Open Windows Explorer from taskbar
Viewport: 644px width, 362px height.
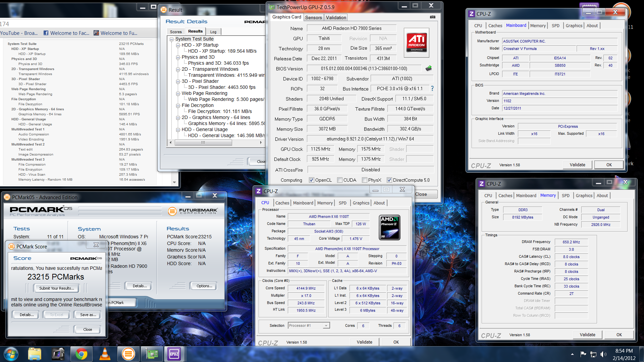pos(35,354)
